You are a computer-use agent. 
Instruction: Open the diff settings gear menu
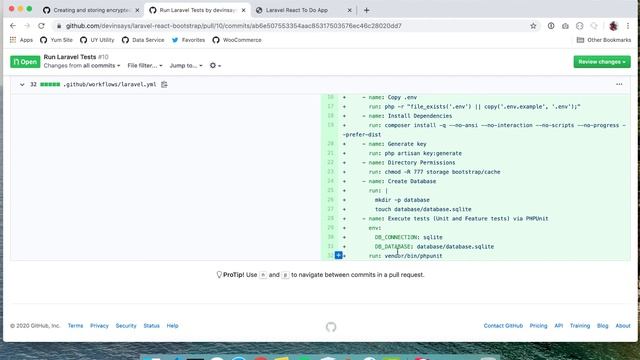[215, 65]
